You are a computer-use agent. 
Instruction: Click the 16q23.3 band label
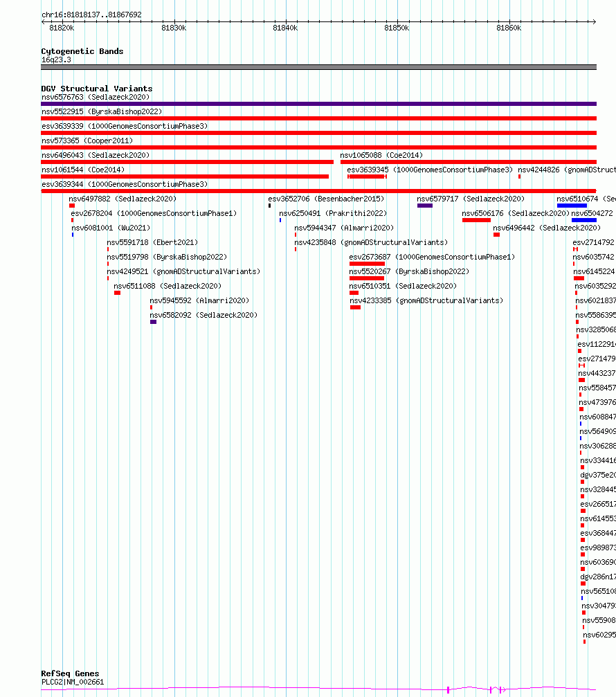[x=56, y=60]
